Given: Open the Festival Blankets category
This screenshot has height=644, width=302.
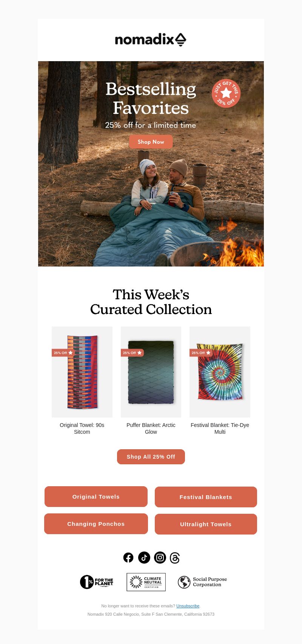Looking at the screenshot, I should tap(206, 497).
